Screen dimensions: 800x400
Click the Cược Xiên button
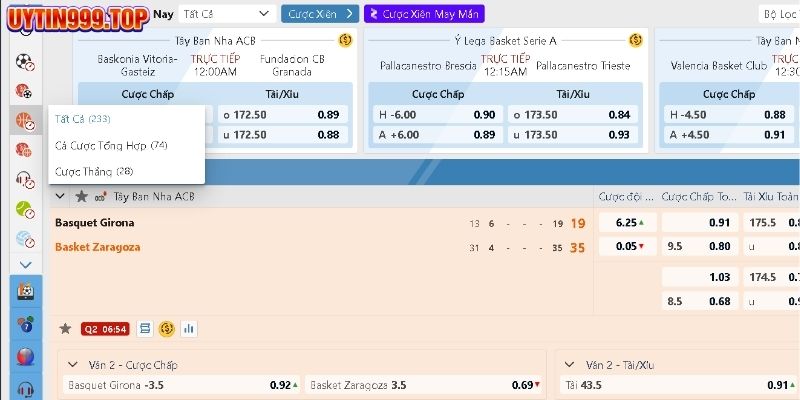click(319, 14)
